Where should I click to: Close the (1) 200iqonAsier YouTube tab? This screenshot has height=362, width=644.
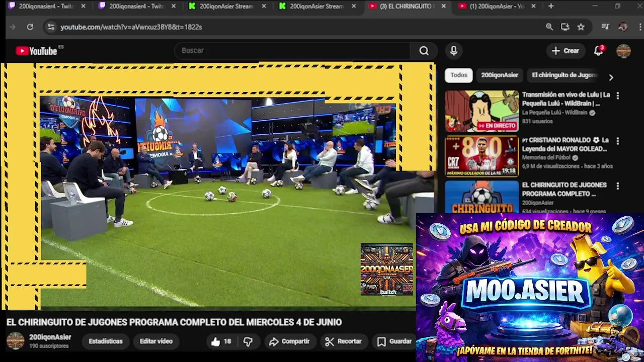533,6
